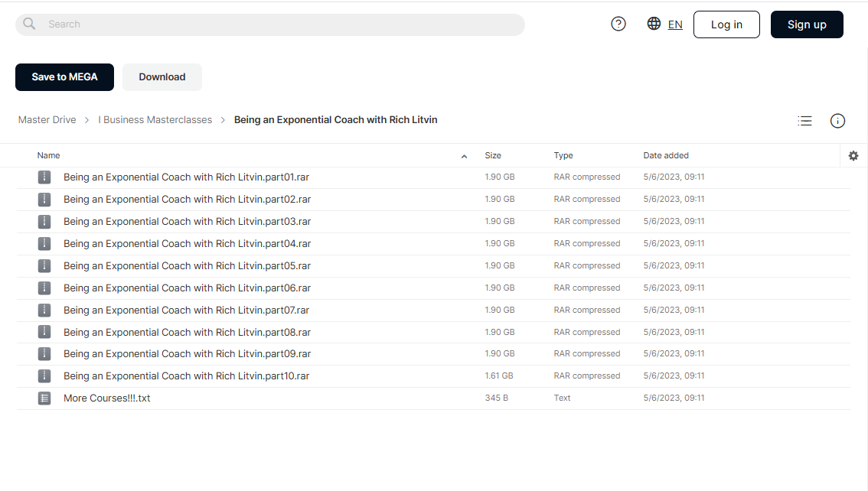Click into the Search field
868x491 pixels.
coord(270,24)
